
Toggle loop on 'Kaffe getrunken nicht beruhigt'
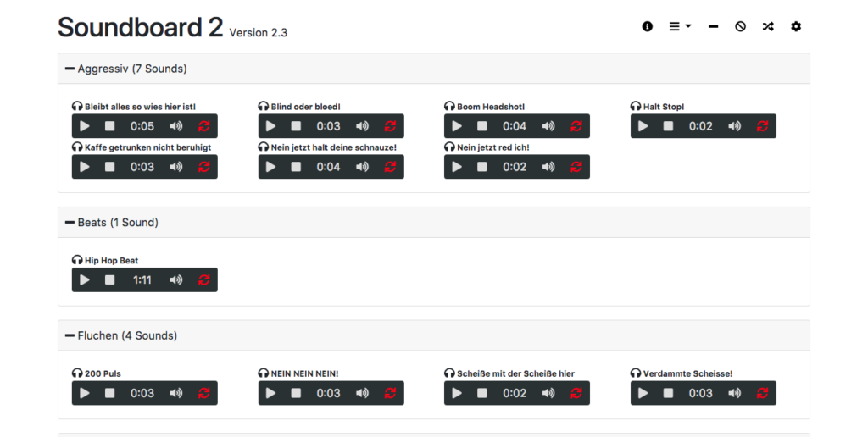tap(203, 167)
